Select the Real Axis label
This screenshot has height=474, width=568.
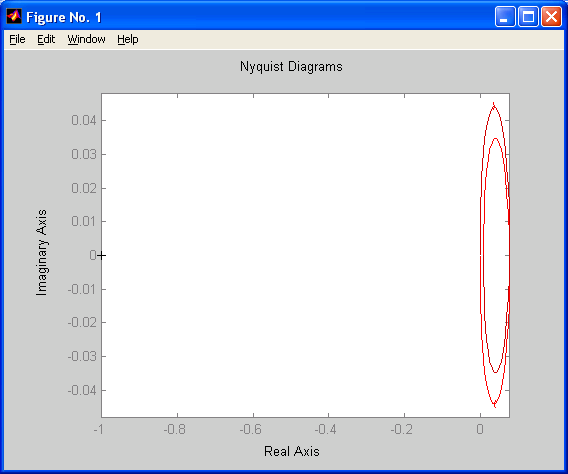[x=292, y=451]
